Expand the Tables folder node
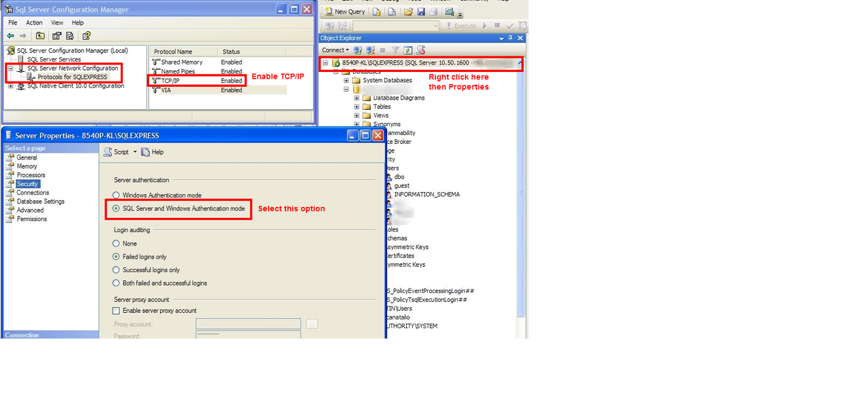The width and height of the screenshot is (868, 405). point(357,107)
